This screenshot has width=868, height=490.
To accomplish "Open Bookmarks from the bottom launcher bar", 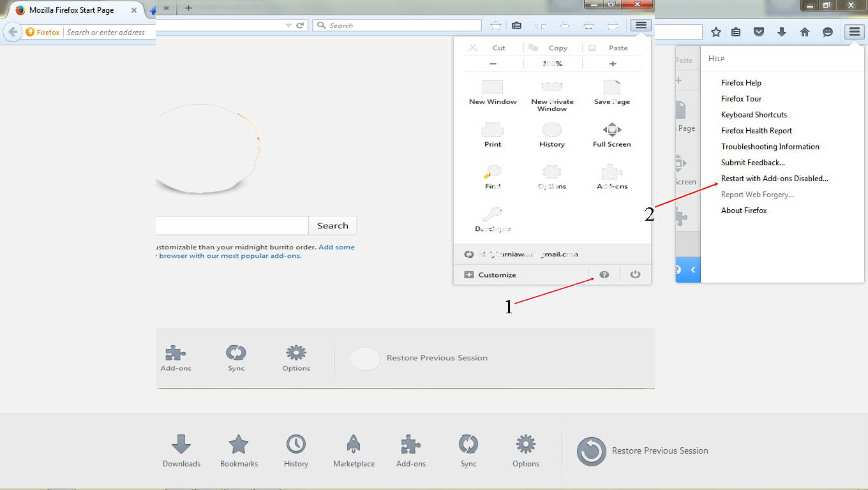I will tap(239, 451).
